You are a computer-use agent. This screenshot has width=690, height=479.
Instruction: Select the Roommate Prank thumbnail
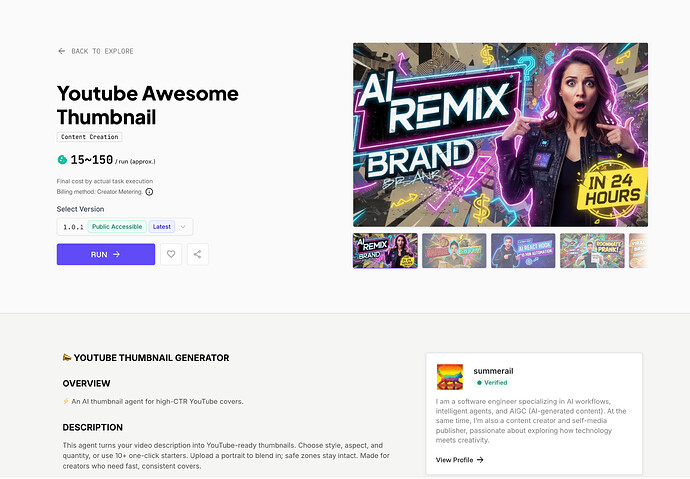tap(592, 251)
